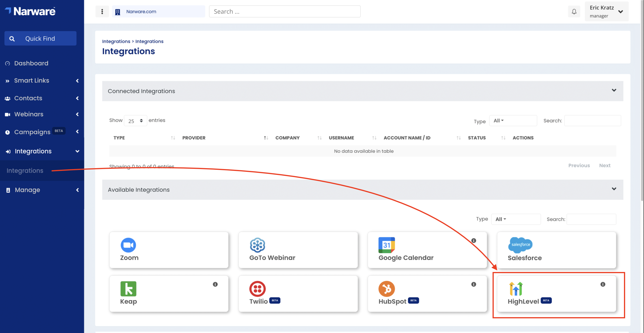Viewport: 644px width, 333px height.
Task: Click the Next pagination button
Action: point(605,165)
